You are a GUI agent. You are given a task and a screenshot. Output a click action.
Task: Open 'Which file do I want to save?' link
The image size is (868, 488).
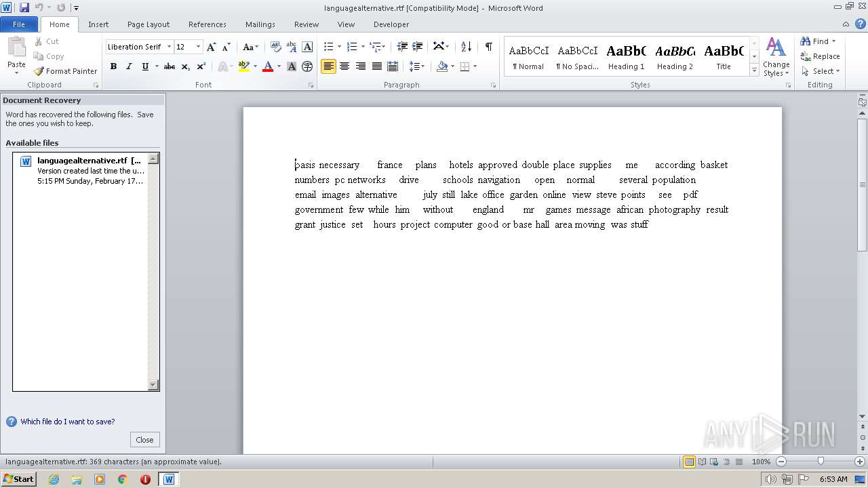click(68, 422)
